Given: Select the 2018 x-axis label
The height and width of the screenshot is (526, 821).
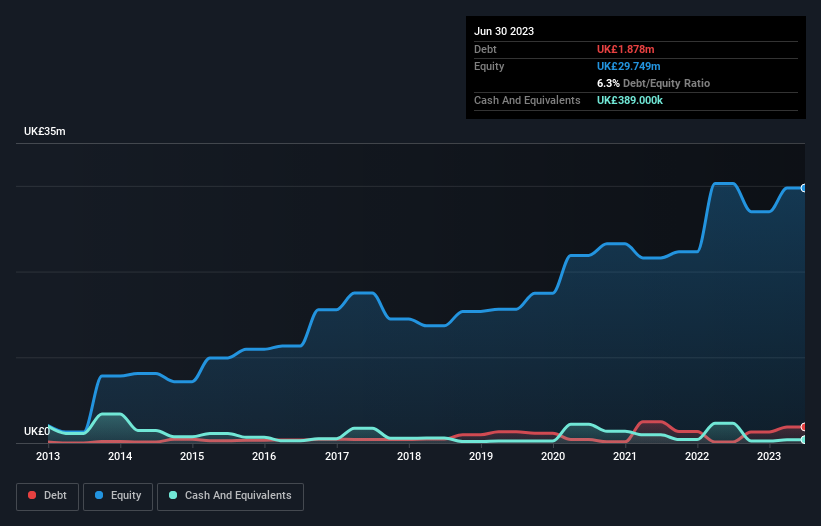Looking at the screenshot, I should point(409,456).
